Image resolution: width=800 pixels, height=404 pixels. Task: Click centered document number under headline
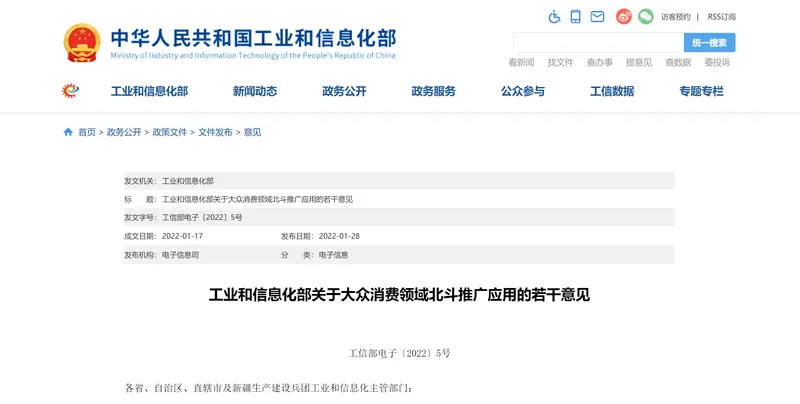[399, 353]
